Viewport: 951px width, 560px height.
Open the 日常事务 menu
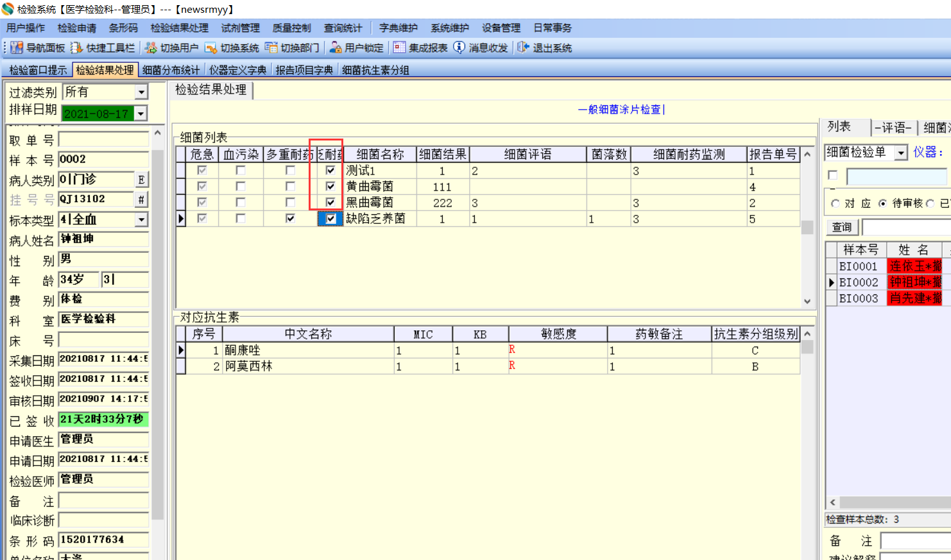point(553,28)
